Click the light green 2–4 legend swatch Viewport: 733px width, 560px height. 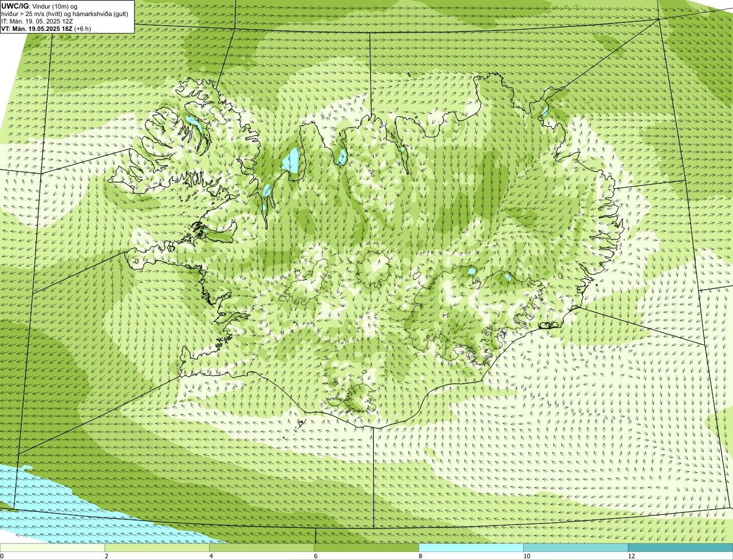(x=157, y=547)
